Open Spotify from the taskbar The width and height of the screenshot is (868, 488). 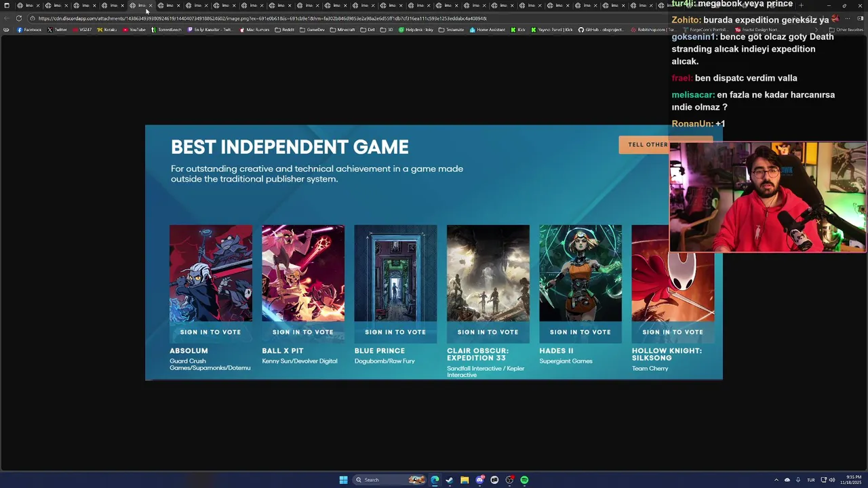tap(524, 480)
